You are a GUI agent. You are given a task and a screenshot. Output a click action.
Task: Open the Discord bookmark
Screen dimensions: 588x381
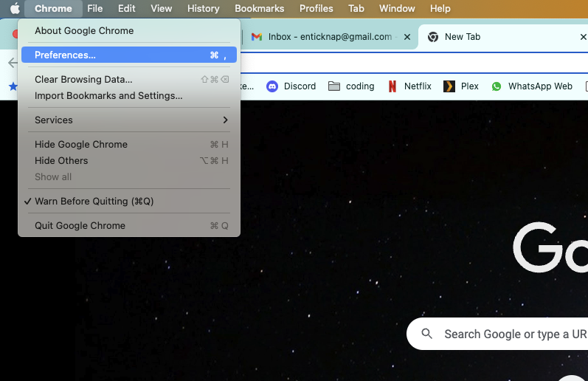(x=291, y=86)
